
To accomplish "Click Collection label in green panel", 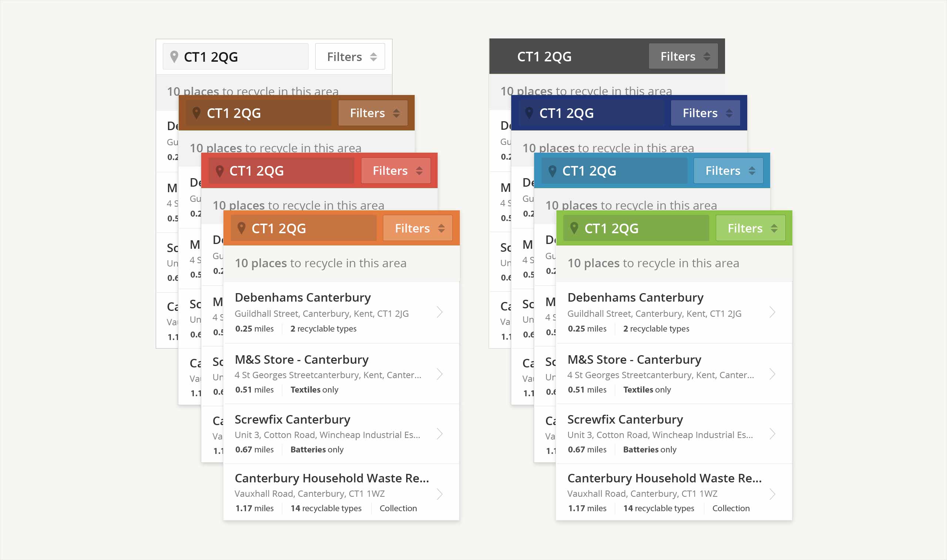I will 731,508.
